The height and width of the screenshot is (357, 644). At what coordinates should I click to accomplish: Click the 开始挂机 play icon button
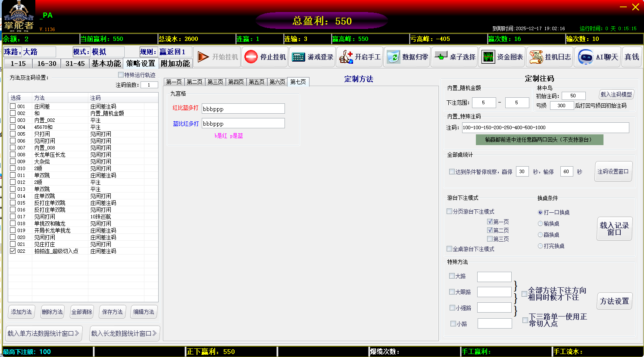point(203,57)
